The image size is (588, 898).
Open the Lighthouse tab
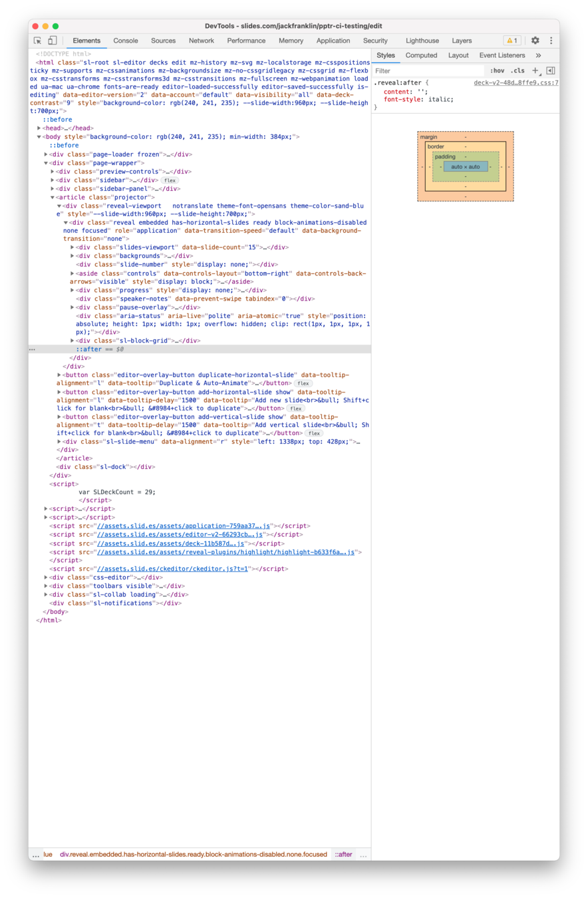click(422, 41)
